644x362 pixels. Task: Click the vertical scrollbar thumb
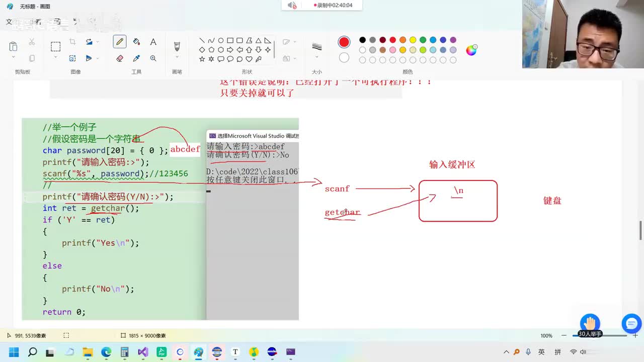pos(640,231)
